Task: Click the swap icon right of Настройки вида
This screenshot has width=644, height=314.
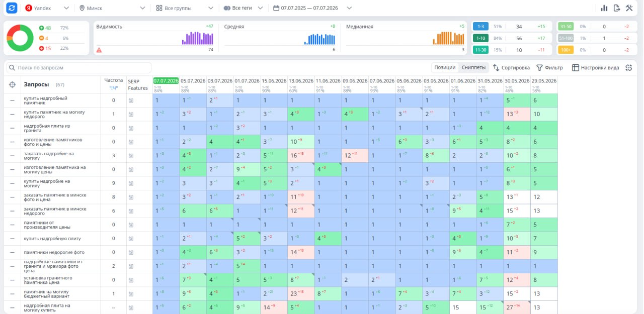Action: [x=628, y=68]
